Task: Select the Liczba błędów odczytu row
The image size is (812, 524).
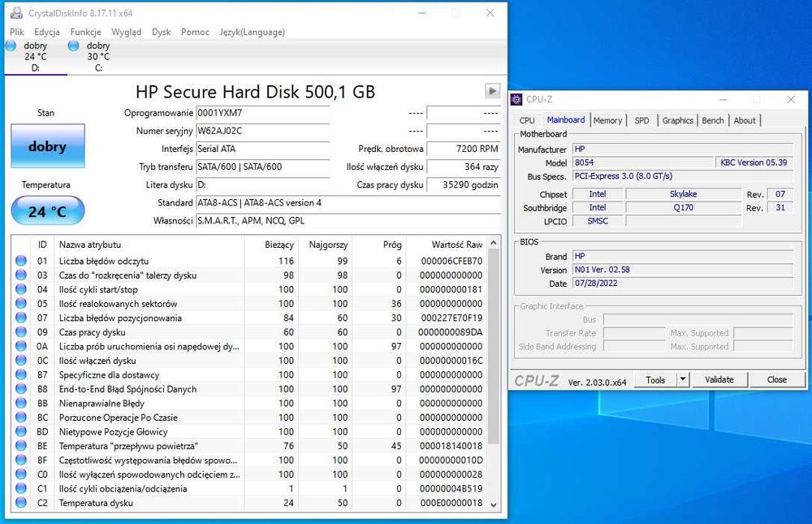Action: pyautogui.click(x=249, y=261)
